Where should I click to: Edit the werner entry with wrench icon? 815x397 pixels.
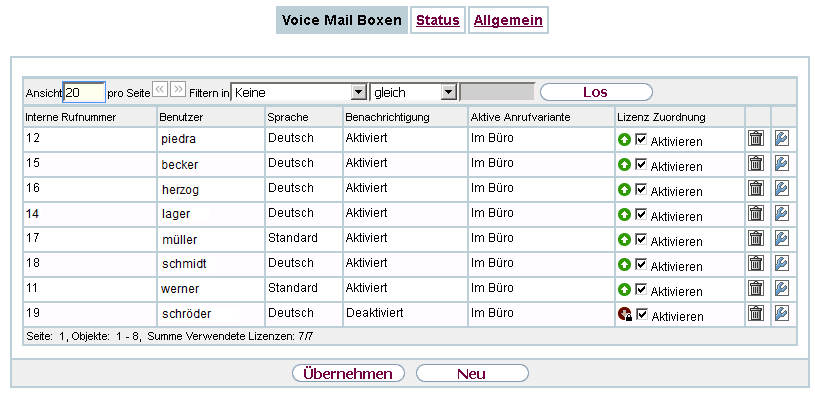[781, 288]
